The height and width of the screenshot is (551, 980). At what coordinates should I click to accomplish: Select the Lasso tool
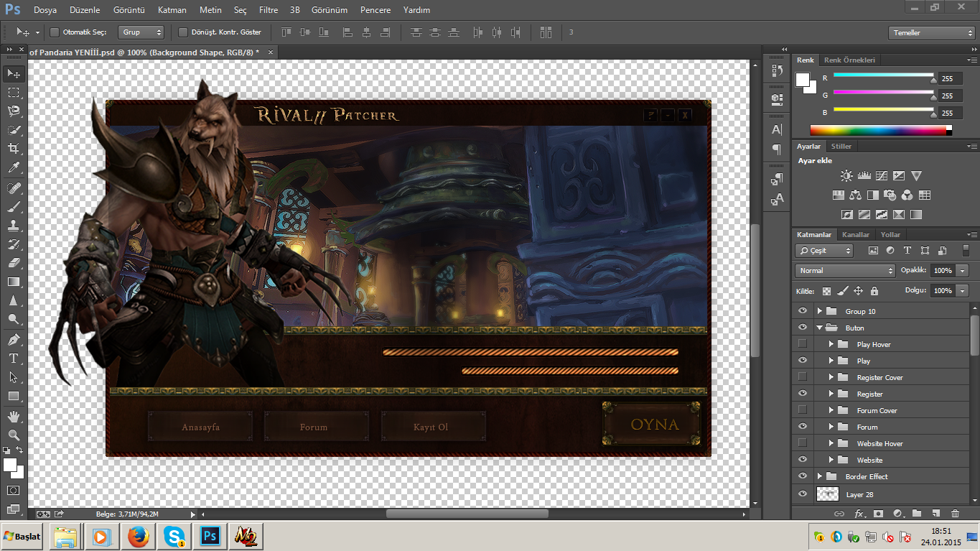point(14,111)
